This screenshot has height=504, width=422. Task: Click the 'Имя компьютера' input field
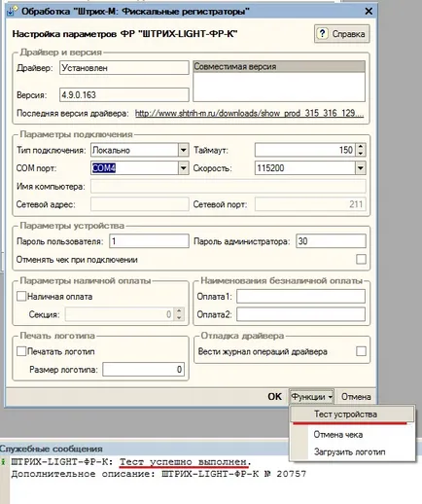click(229, 186)
